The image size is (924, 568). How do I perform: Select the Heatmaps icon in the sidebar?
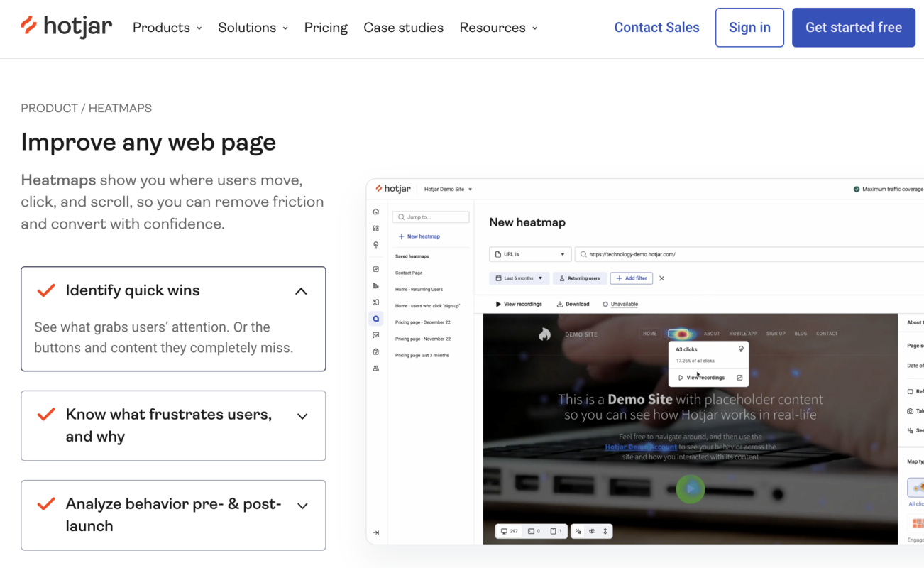[x=375, y=319]
